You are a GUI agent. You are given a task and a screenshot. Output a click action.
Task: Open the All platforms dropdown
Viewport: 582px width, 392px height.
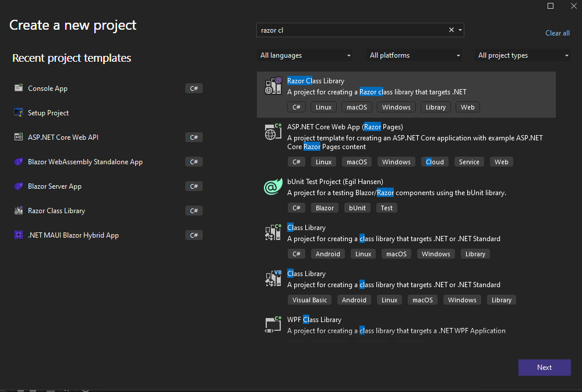click(x=414, y=55)
